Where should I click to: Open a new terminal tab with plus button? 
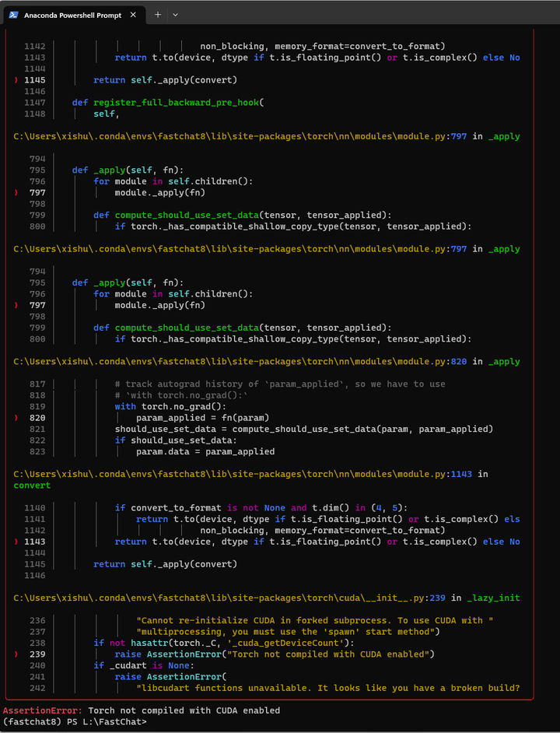(158, 15)
